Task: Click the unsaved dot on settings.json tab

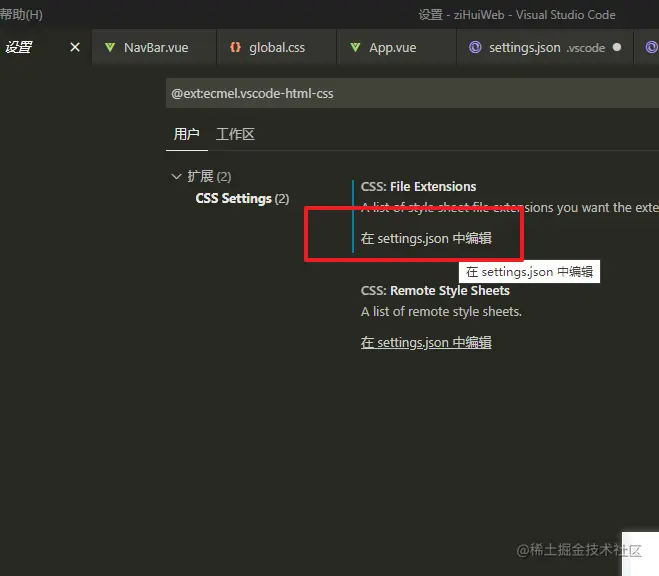Action: coord(617,47)
